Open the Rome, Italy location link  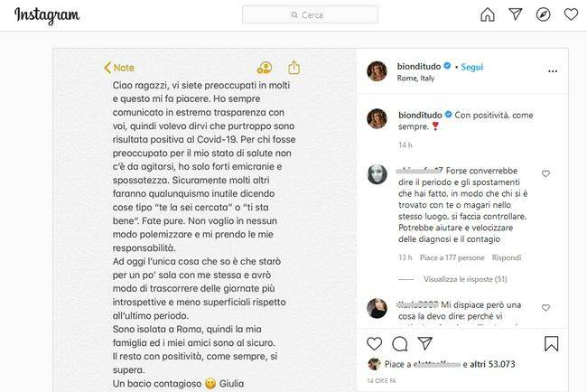(x=415, y=78)
